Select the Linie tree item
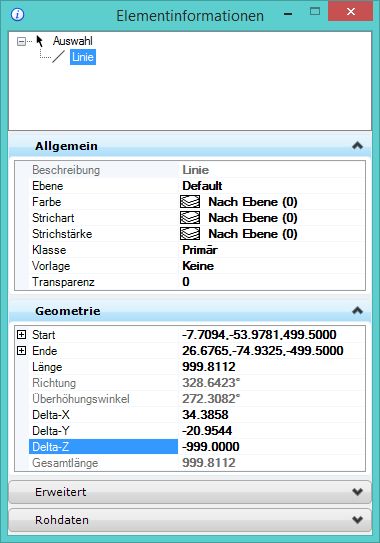This screenshot has width=380, height=543. (x=83, y=57)
